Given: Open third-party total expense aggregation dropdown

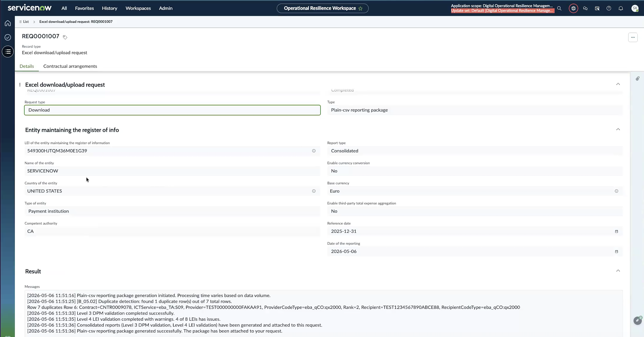Looking at the screenshot, I should 475,211.
